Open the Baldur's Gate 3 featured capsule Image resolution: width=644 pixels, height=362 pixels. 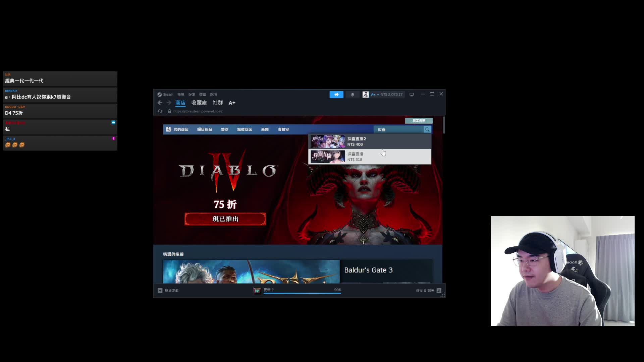298,271
